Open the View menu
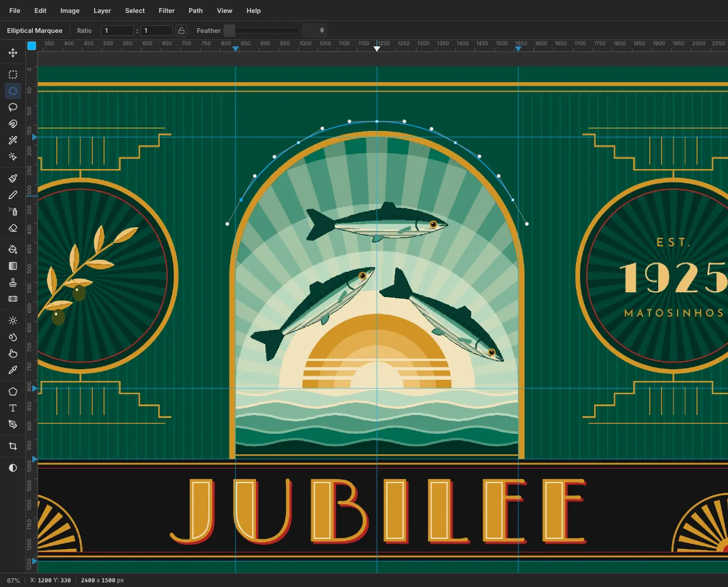The width and height of the screenshot is (728, 587). (x=225, y=11)
